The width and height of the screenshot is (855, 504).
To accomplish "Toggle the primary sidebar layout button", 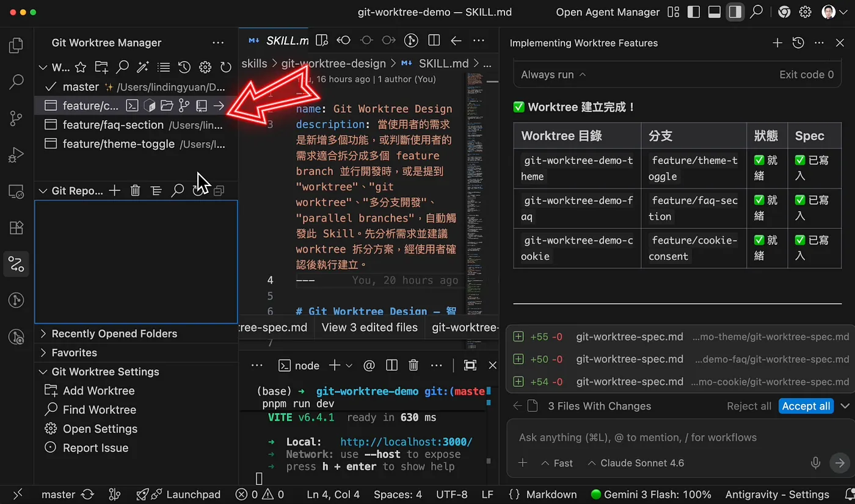I will (693, 12).
